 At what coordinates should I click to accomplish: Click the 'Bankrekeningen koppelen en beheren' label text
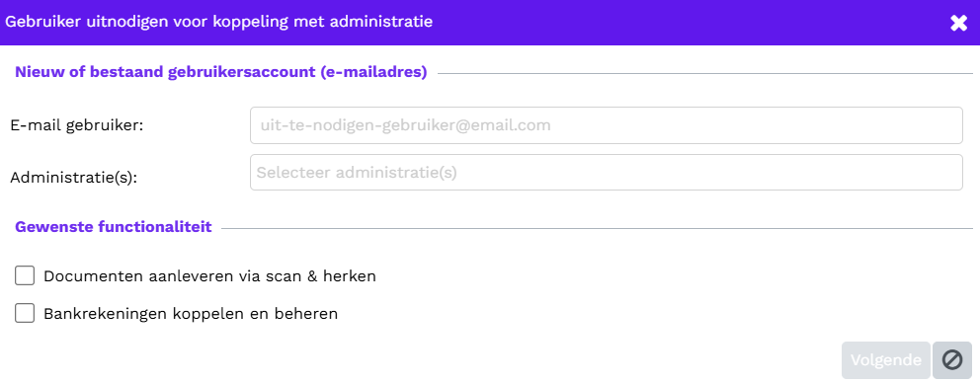tap(191, 314)
